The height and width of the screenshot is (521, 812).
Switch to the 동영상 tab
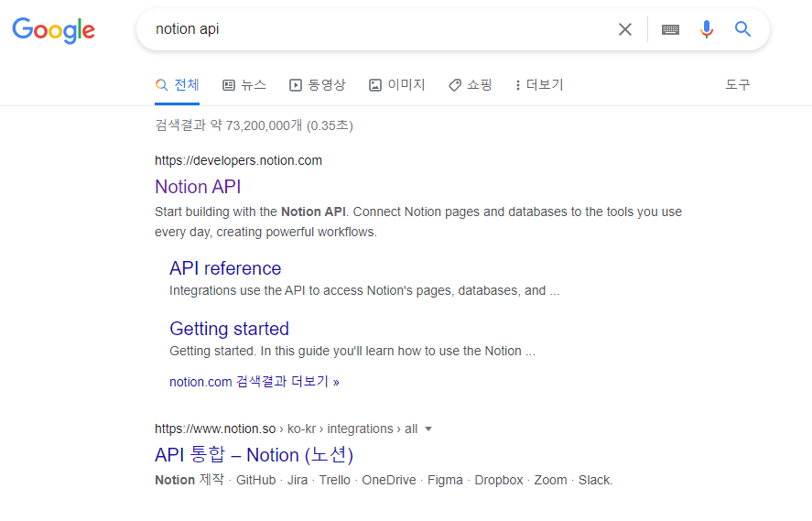(317, 85)
